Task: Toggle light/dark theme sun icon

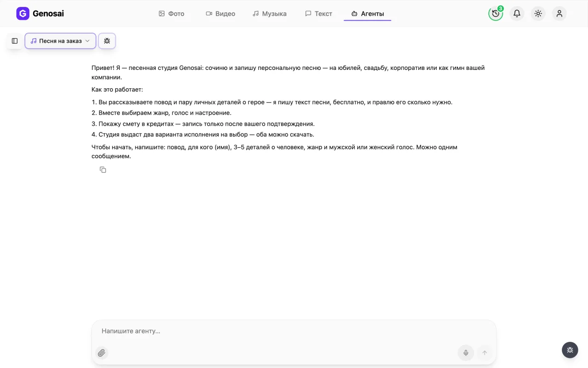Action: coord(538,13)
